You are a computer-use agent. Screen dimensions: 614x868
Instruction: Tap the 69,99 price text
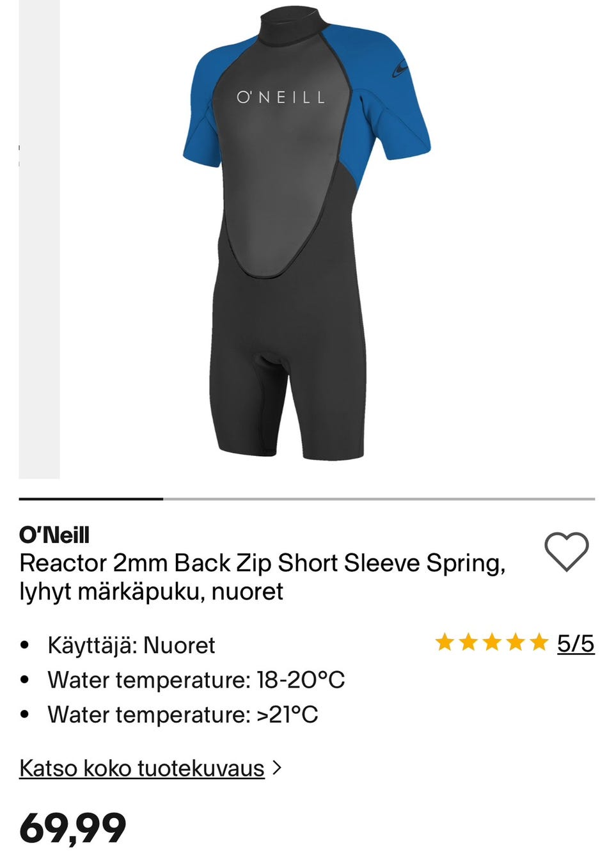pyautogui.click(x=73, y=828)
